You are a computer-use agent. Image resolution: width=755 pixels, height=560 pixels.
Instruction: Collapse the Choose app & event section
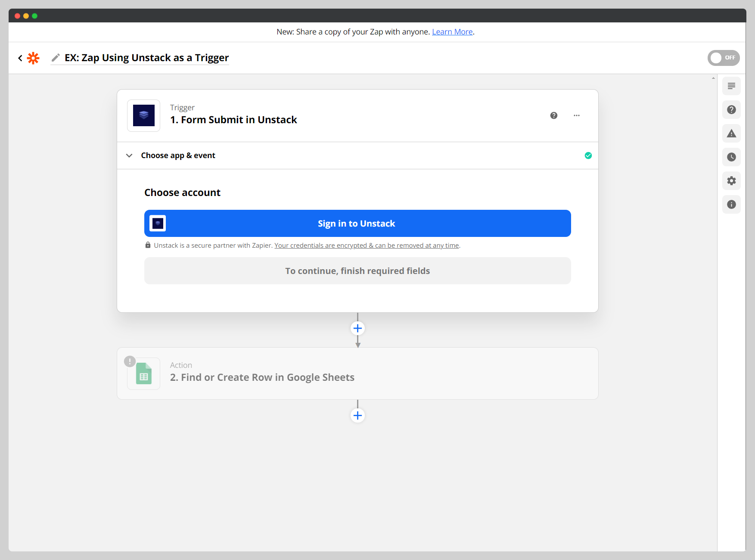tap(129, 156)
